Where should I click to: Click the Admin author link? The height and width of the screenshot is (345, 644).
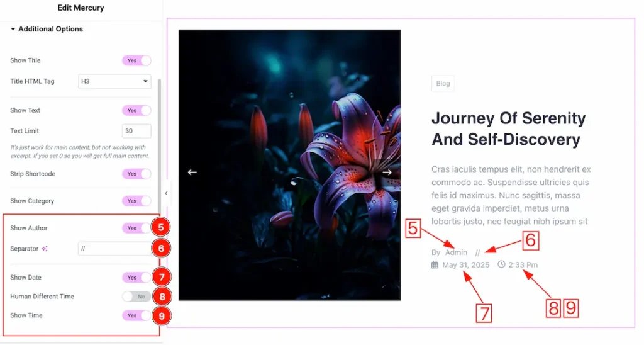[x=456, y=252]
